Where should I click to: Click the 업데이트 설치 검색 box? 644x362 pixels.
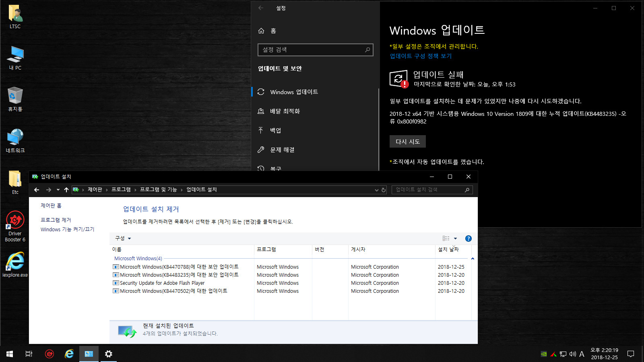tap(432, 190)
